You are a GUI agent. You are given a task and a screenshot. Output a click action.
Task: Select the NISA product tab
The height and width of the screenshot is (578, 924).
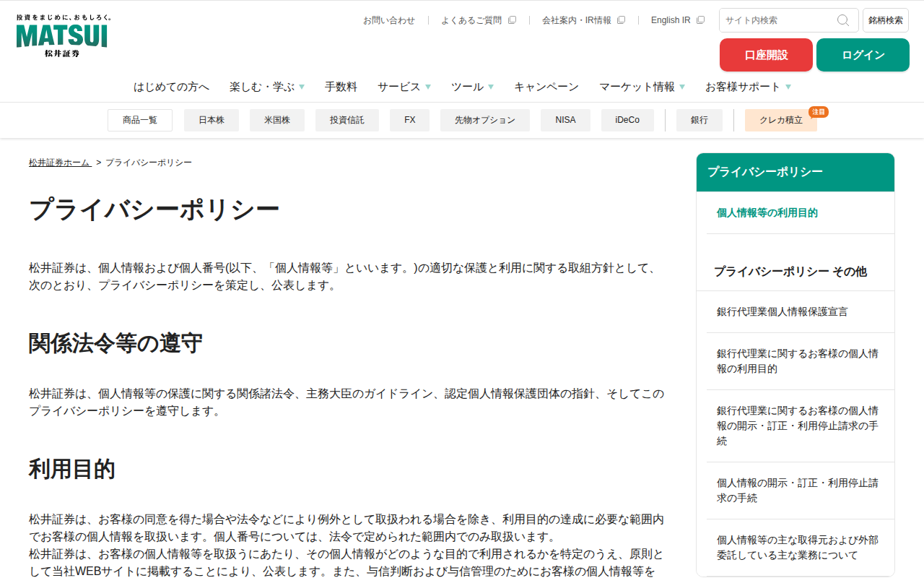point(566,120)
